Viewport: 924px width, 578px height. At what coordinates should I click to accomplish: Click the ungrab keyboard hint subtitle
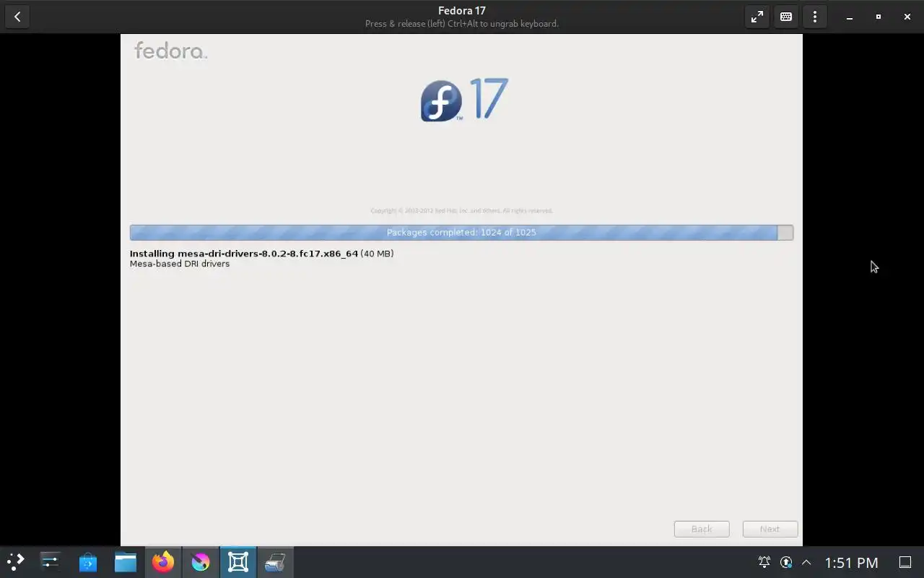pos(462,24)
